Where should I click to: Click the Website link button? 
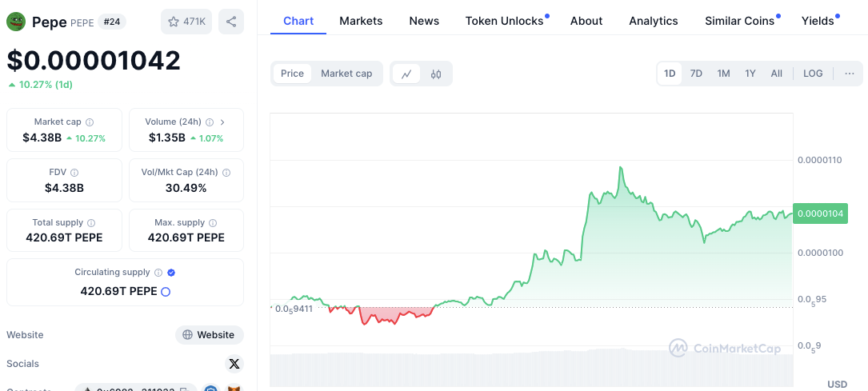[x=209, y=335]
